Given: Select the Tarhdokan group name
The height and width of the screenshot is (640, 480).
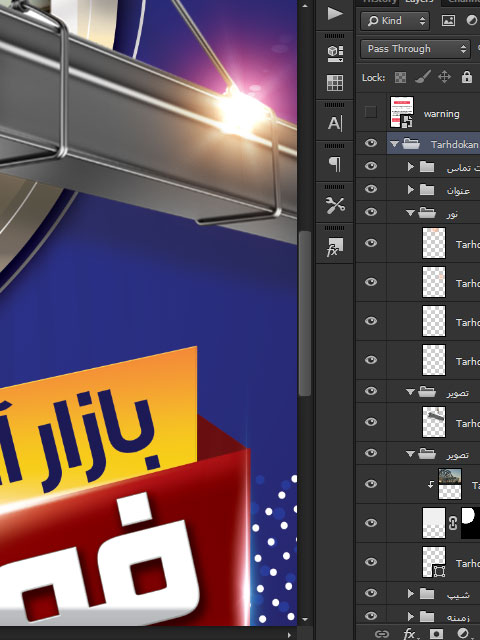Looking at the screenshot, I should [x=454, y=144].
